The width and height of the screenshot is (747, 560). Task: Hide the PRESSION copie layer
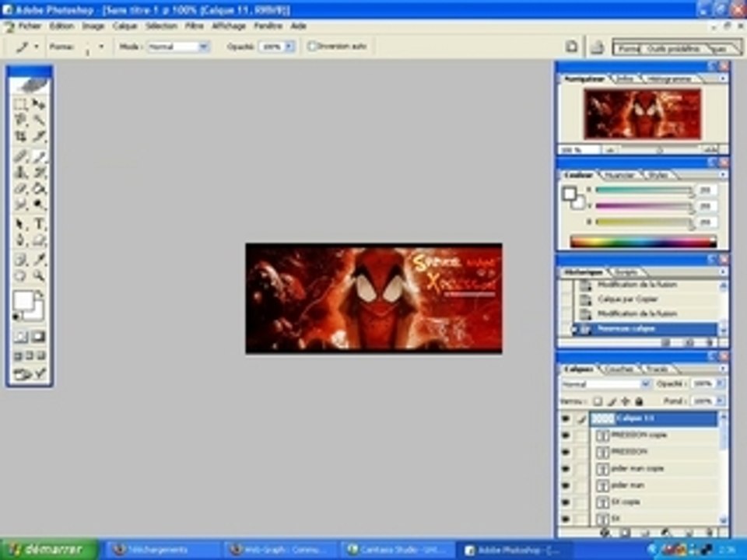coord(566,436)
